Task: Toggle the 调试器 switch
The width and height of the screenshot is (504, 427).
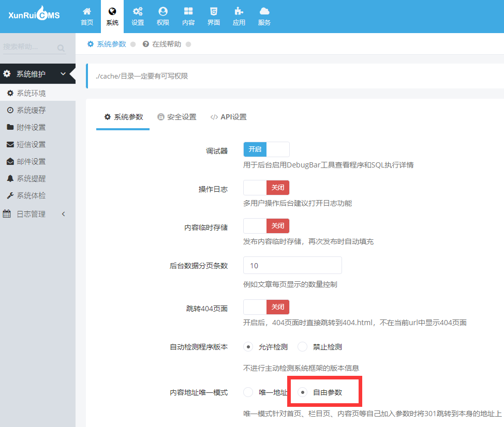Action: point(266,149)
